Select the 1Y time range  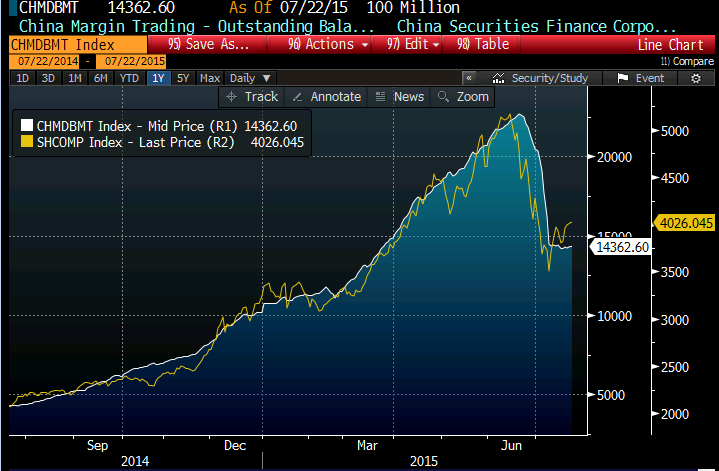pyautogui.click(x=156, y=78)
